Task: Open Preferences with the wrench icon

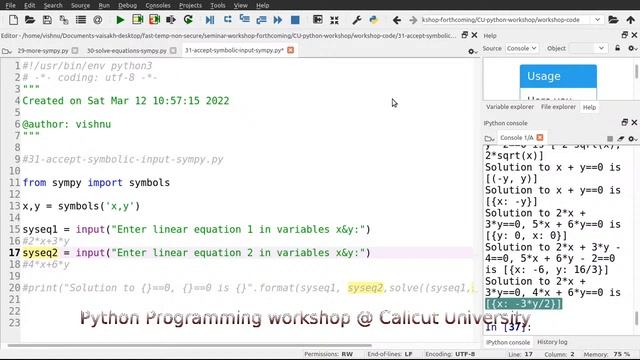Action: [x=357, y=20]
